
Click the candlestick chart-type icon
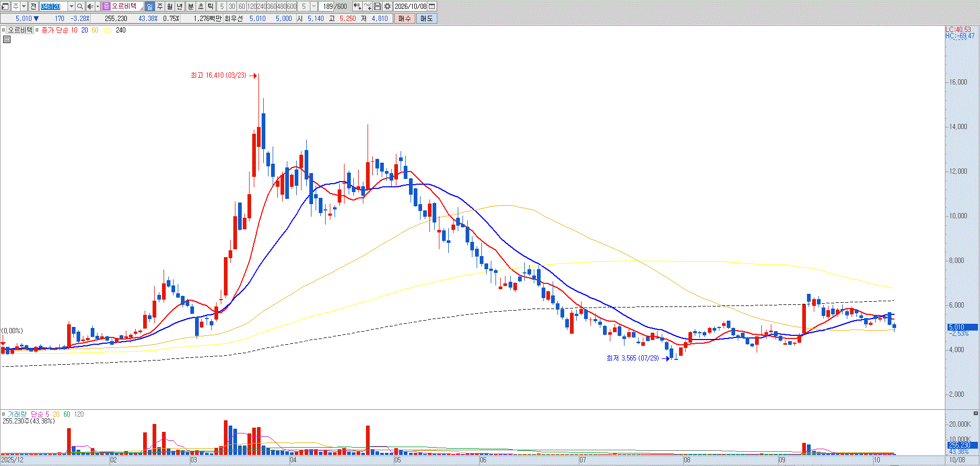click(358, 6)
